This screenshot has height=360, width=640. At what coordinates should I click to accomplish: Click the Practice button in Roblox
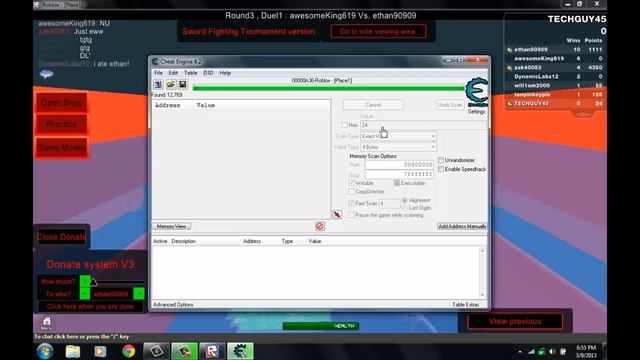(62, 124)
